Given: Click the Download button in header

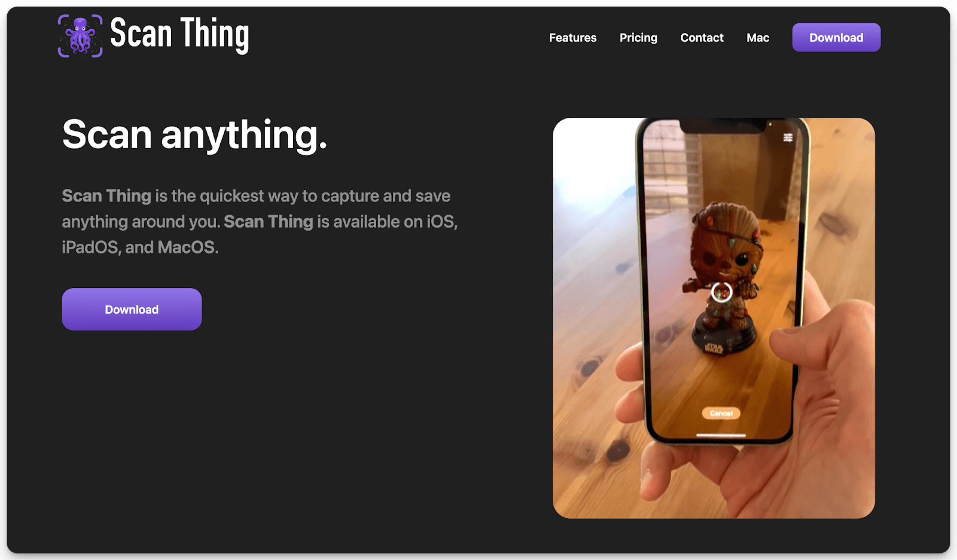Looking at the screenshot, I should tap(836, 37).
